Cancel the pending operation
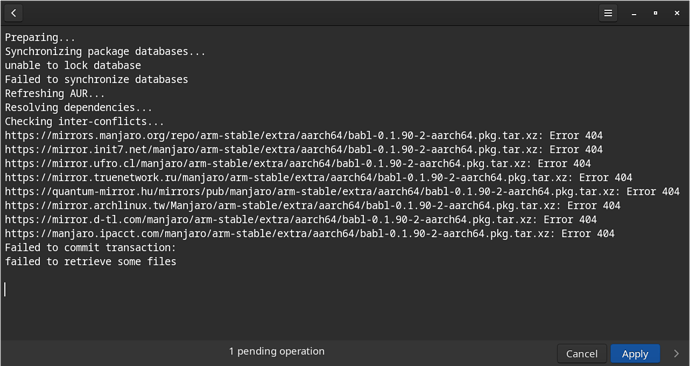Image resolution: width=690 pixels, height=366 pixels. coord(582,353)
